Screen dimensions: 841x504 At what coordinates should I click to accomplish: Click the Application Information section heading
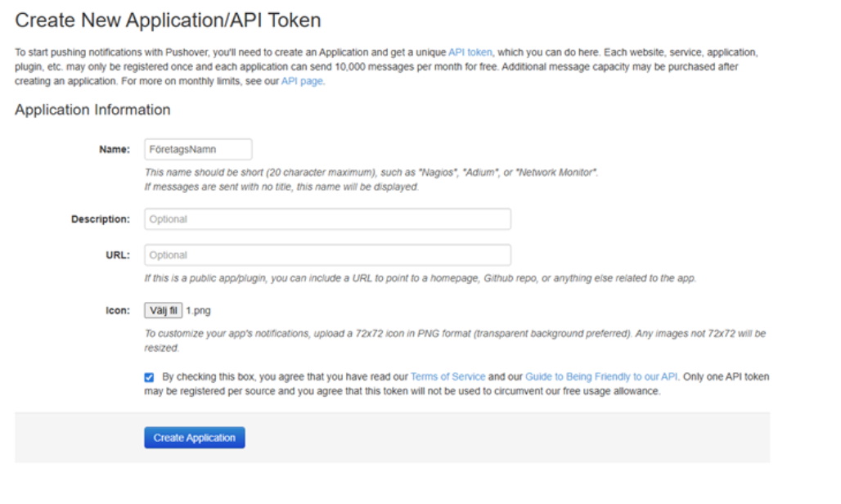92,110
